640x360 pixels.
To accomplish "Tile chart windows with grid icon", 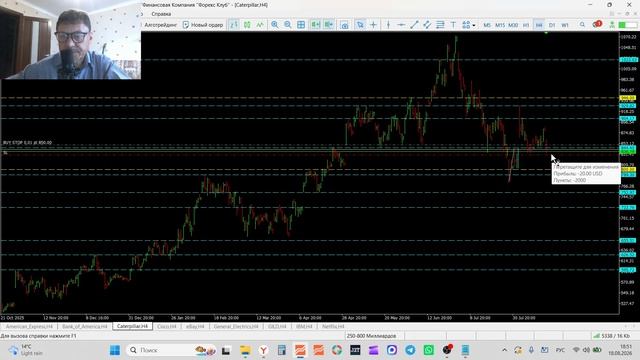I will click(301, 25).
